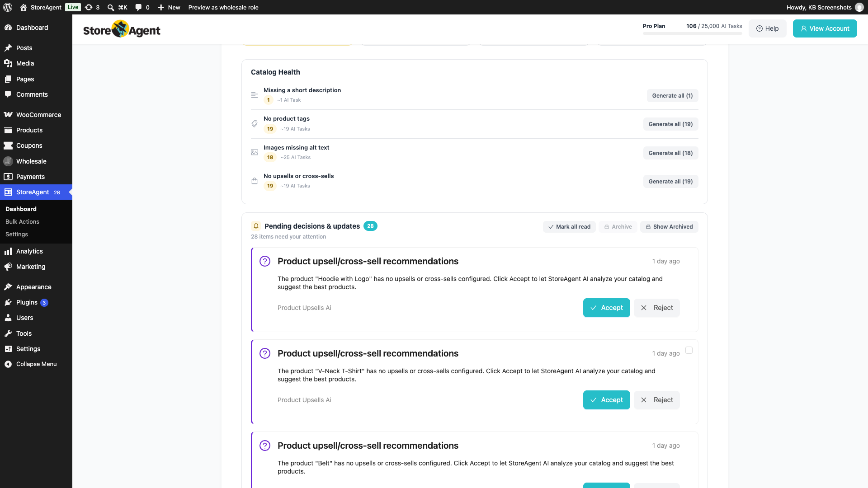868x488 pixels.
Task: Open Appearance in the sidebar
Action: click(x=36, y=287)
